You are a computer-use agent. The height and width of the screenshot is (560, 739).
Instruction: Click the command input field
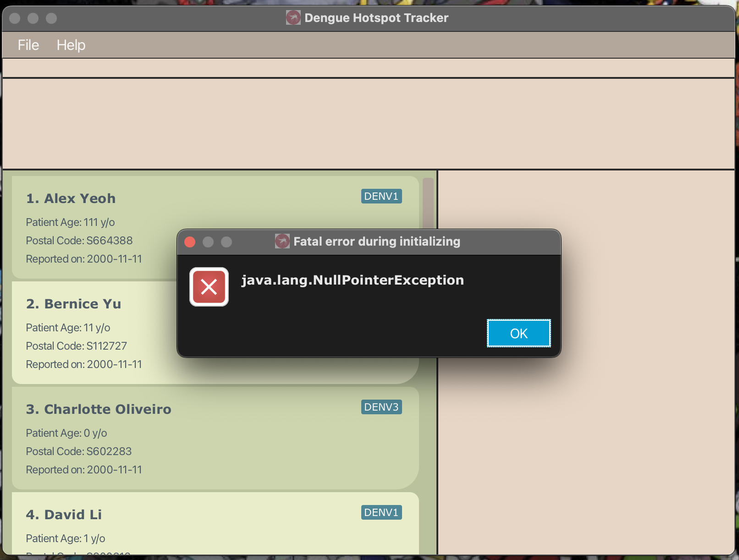[369, 68]
